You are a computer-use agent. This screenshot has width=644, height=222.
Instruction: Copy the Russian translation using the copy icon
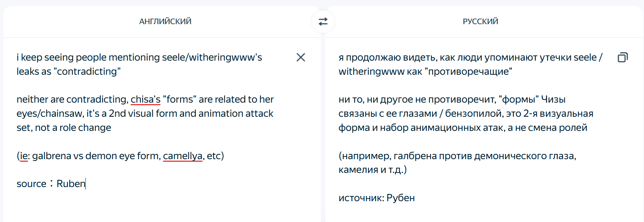623,57
